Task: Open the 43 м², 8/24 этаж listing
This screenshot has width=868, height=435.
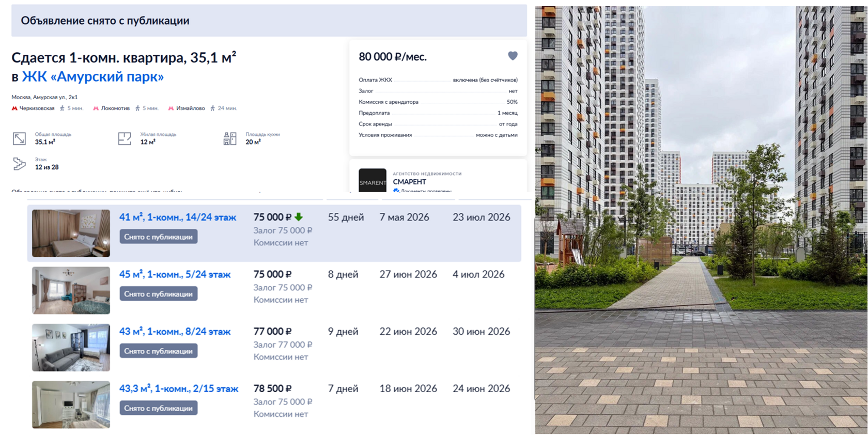Action: (x=175, y=332)
